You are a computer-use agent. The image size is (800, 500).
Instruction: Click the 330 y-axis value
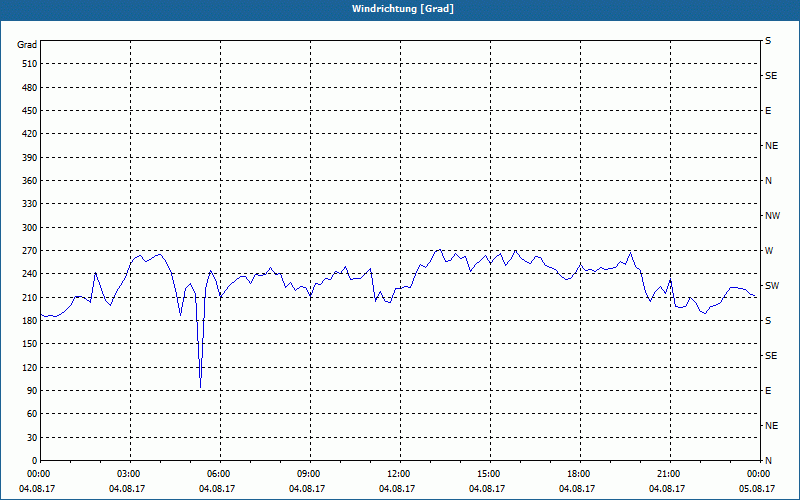point(29,204)
